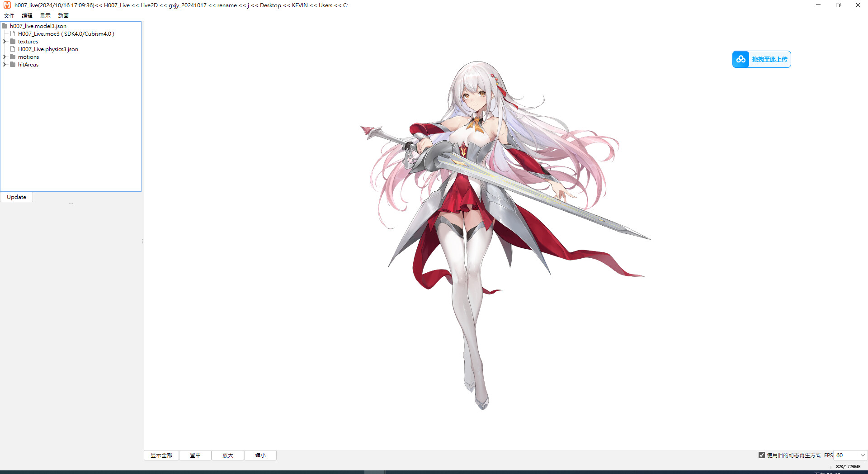Open the 文件 menu
This screenshot has width=868, height=474.
pos(9,15)
